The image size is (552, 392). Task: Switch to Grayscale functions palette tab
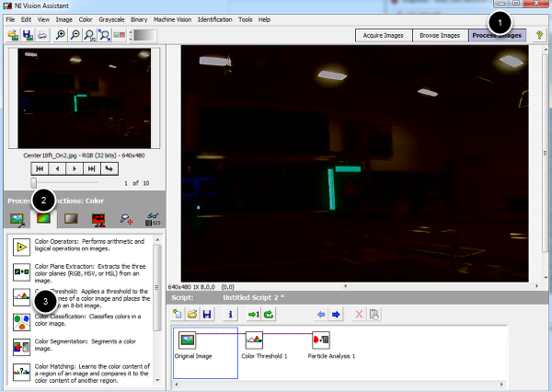click(69, 219)
